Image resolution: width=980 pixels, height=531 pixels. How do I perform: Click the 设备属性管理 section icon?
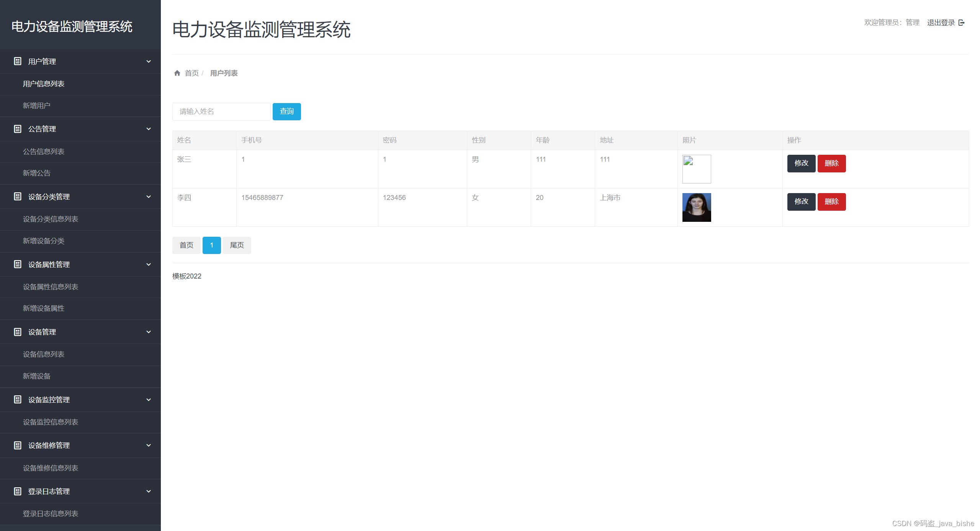(18, 264)
